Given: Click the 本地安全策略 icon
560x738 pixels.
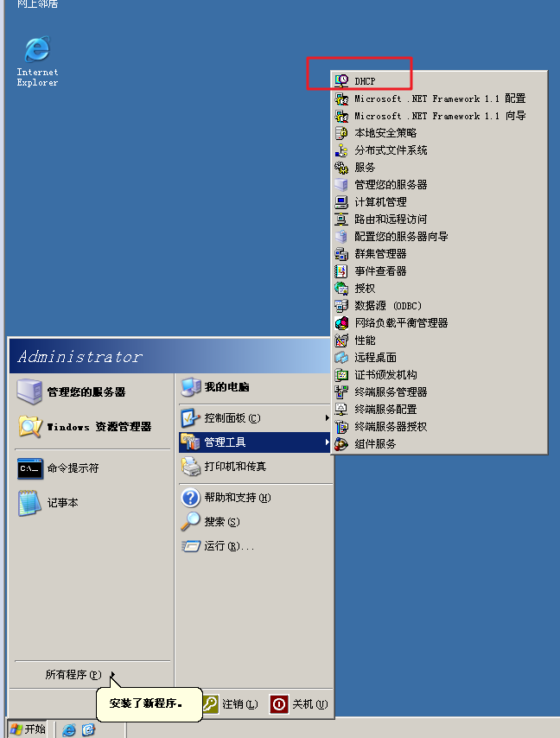Looking at the screenshot, I should (341, 133).
